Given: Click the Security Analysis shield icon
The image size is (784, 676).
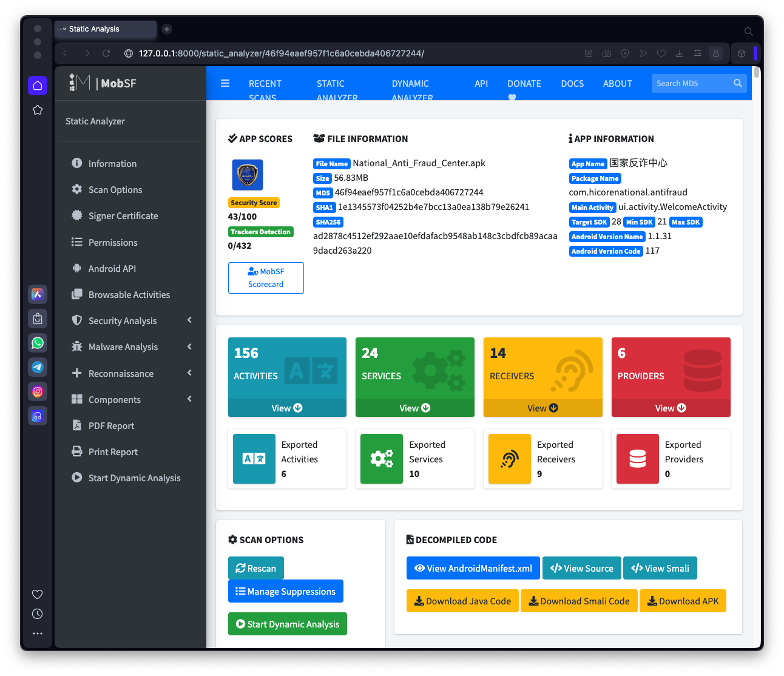Looking at the screenshot, I should pos(77,320).
